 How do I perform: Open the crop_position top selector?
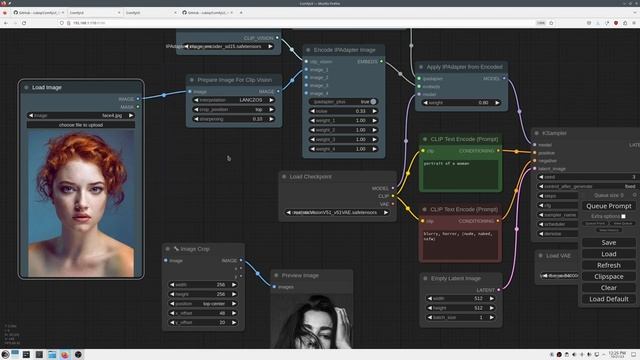pyautogui.click(x=233, y=109)
